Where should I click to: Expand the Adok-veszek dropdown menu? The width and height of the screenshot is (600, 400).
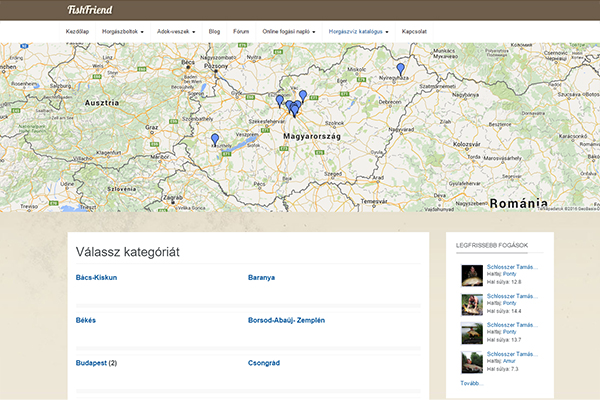tap(176, 31)
